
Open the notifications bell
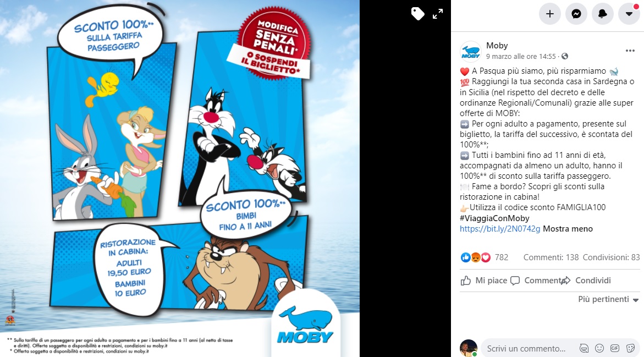click(603, 14)
